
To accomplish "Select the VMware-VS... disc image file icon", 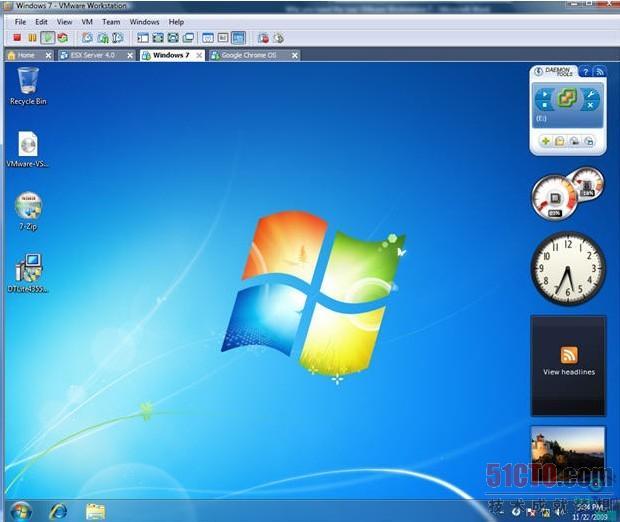I will [x=28, y=149].
